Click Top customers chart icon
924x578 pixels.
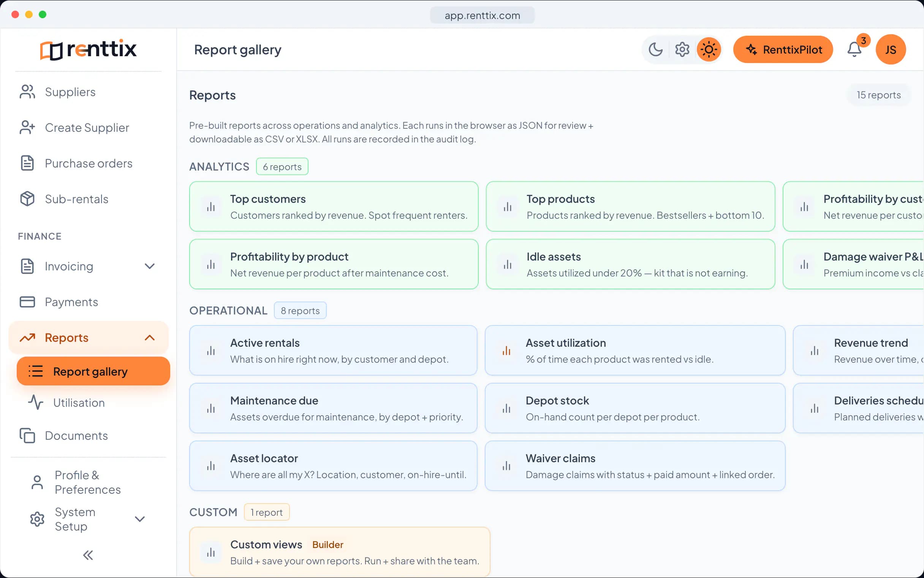coord(211,207)
